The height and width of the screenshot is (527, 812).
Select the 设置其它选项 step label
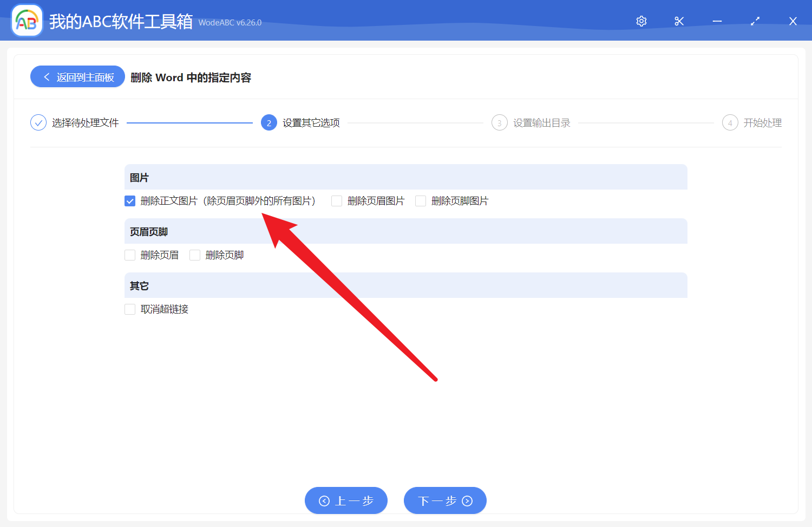[310, 122]
